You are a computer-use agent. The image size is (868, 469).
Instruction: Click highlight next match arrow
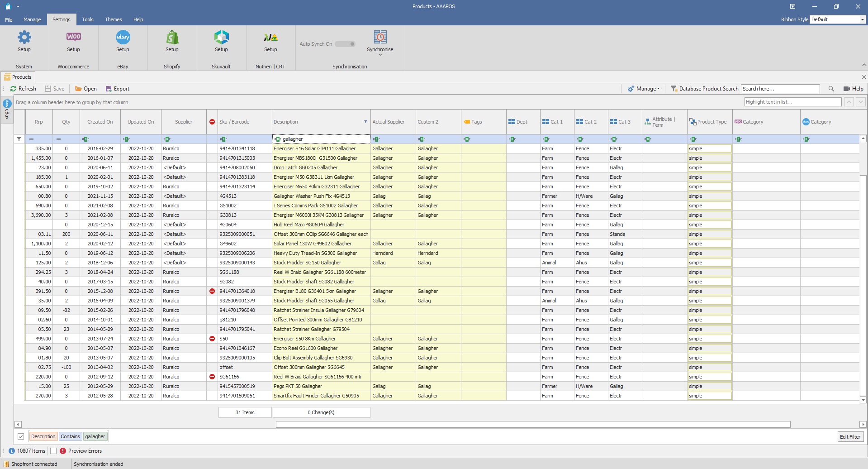(861, 102)
